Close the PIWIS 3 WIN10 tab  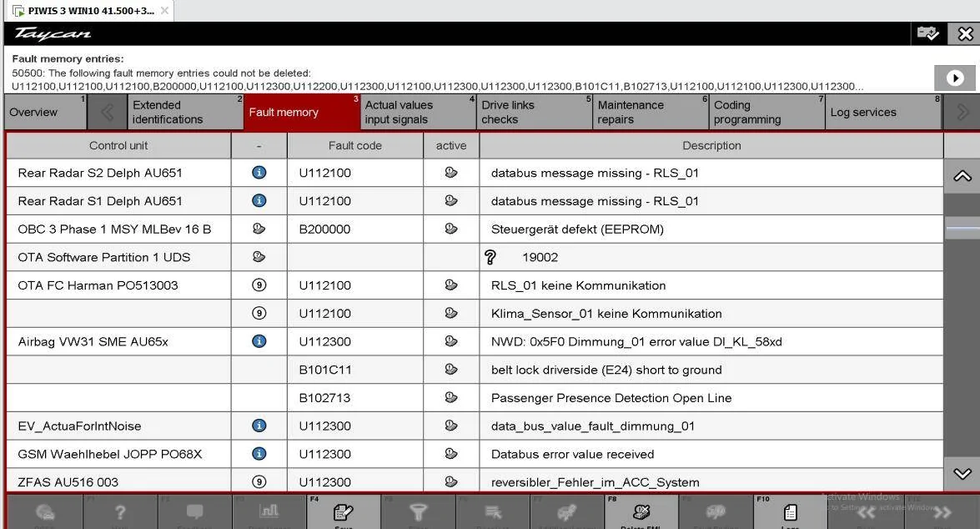click(x=164, y=11)
